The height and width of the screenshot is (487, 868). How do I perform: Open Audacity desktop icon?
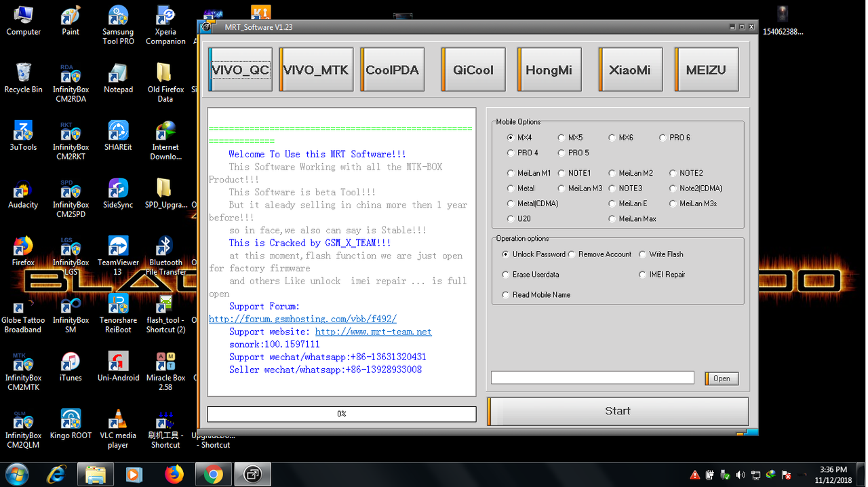click(23, 193)
